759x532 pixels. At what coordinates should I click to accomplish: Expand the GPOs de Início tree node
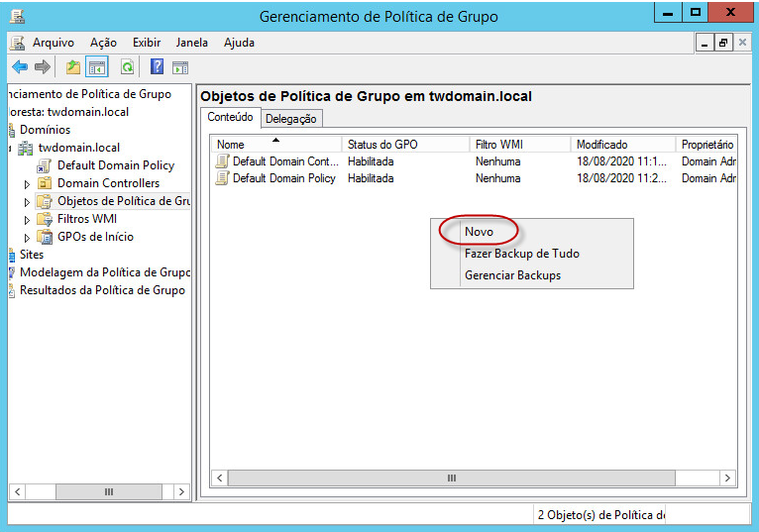[28, 238]
